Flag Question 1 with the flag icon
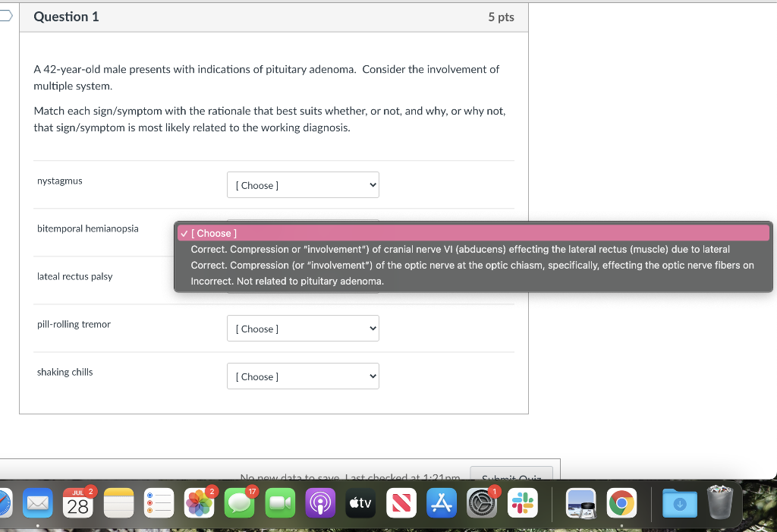 click(5, 16)
